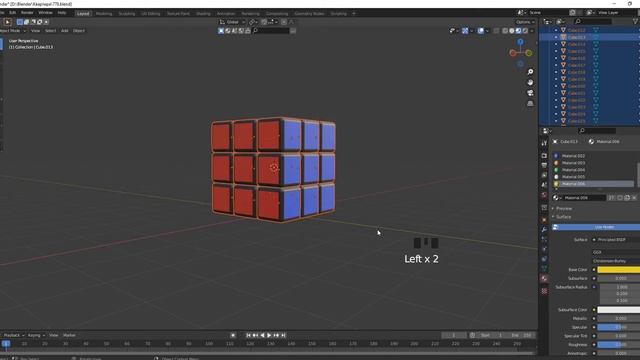Switch to material preview shading
The width and height of the screenshot is (640, 360).
pyautogui.click(x=518, y=31)
